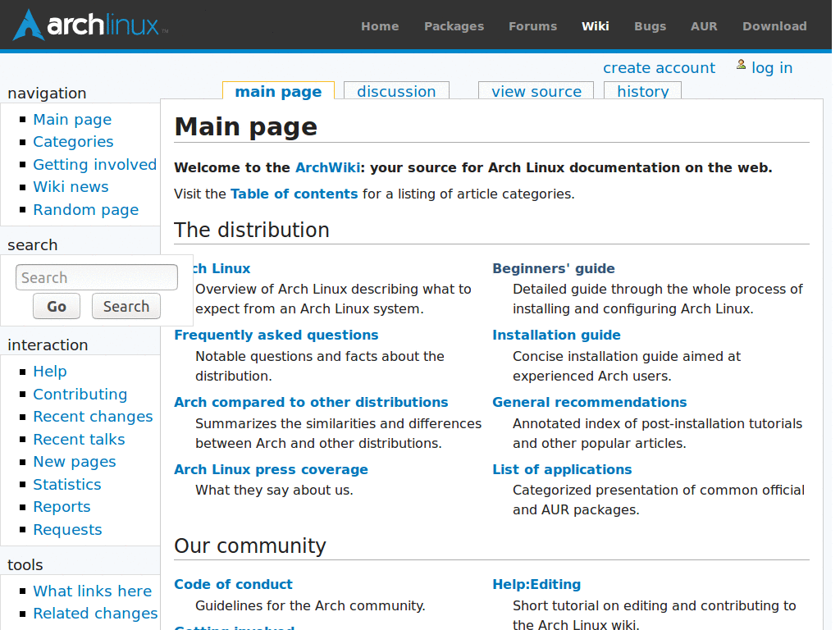The image size is (840, 630).
Task: Open the Home nav item
Action: 380,26
